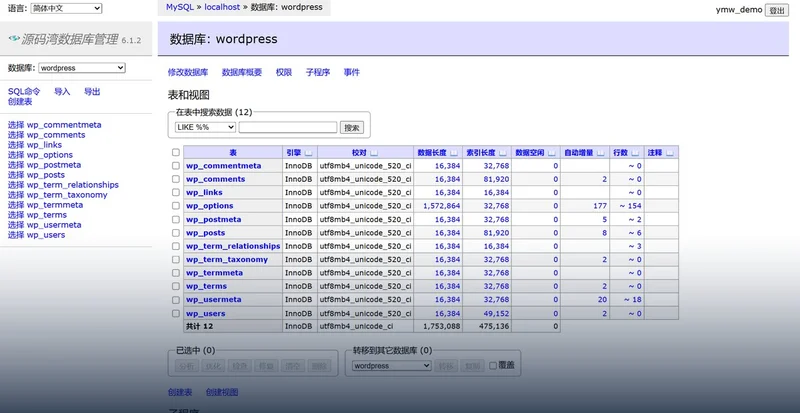The height and width of the screenshot is (413, 800).
Task: Click 创建表 link in the sidebar
Action: pos(20,102)
